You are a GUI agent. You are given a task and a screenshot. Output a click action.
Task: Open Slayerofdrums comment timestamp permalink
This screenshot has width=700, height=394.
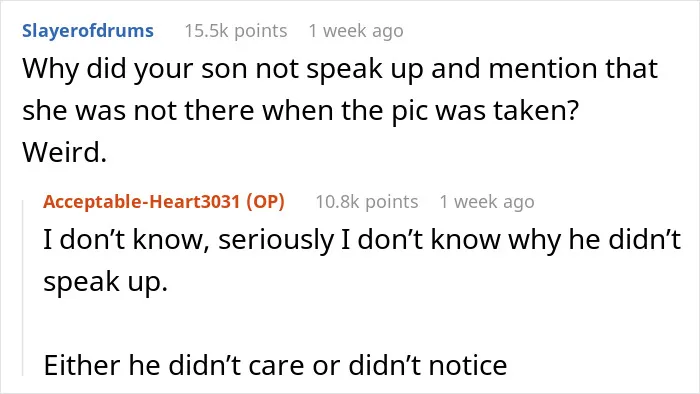pyautogui.click(x=356, y=31)
